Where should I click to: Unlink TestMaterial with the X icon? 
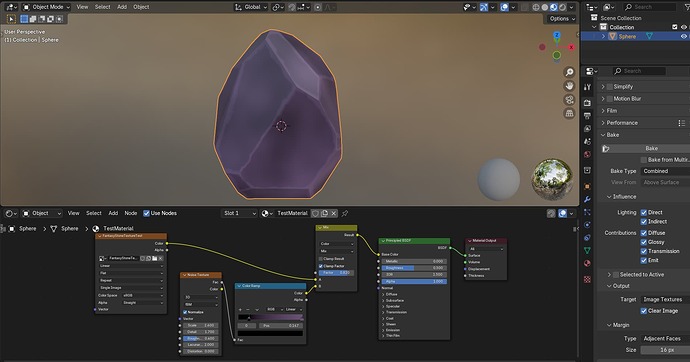[x=334, y=213]
